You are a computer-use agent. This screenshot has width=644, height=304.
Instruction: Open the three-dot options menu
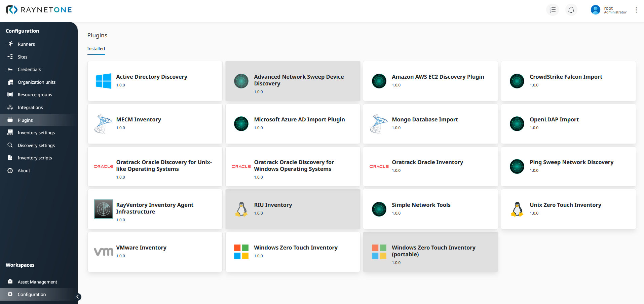[x=636, y=10]
